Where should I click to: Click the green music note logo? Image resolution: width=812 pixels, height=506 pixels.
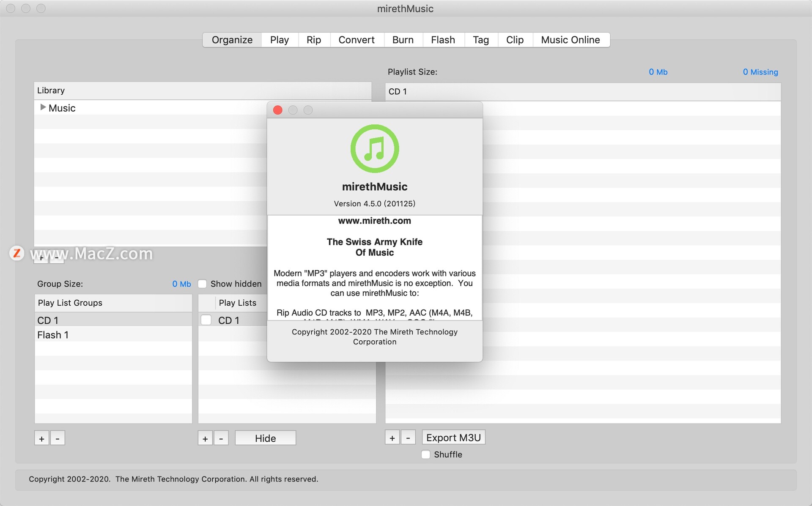pyautogui.click(x=375, y=148)
